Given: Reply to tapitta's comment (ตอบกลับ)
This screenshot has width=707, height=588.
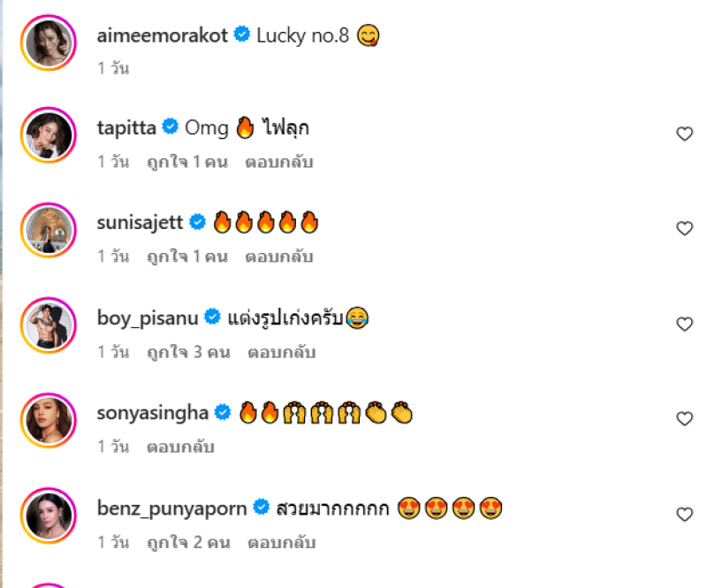Looking at the screenshot, I should tap(279, 163).
